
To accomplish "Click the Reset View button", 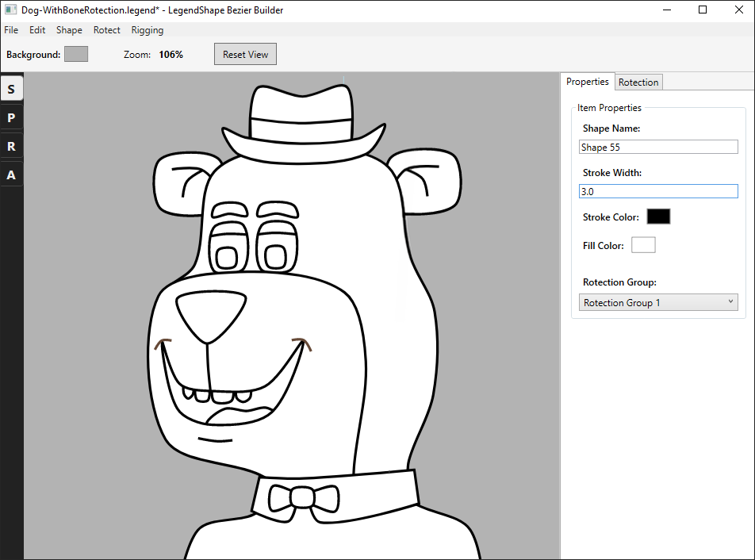I will click(x=246, y=55).
